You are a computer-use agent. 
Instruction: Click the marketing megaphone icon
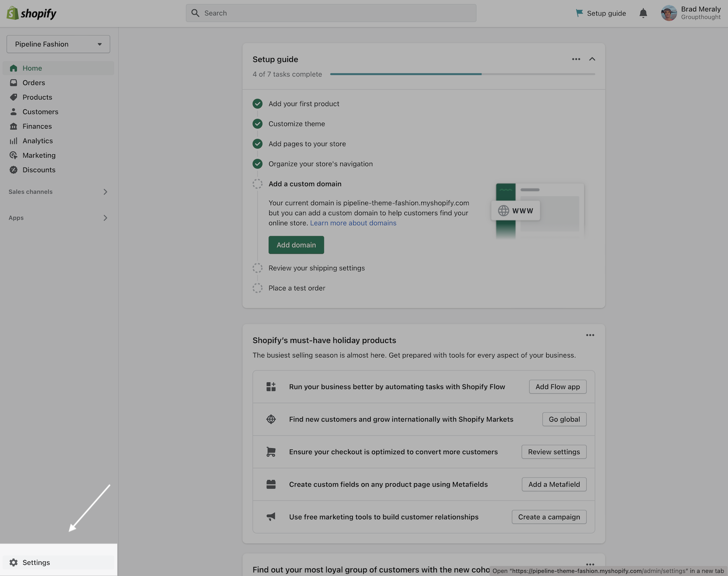[271, 517]
